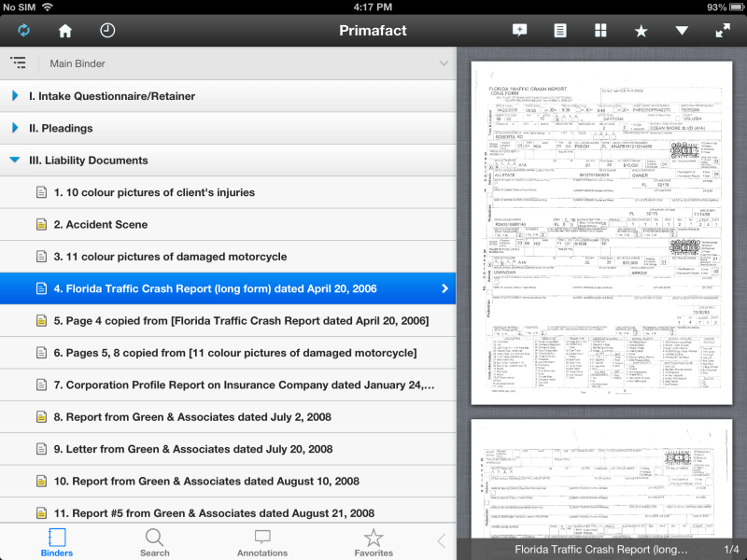This screenshot has width=747, height=560.
Task: Select the second crash report page thumbnail
Action: click(601, 479)
